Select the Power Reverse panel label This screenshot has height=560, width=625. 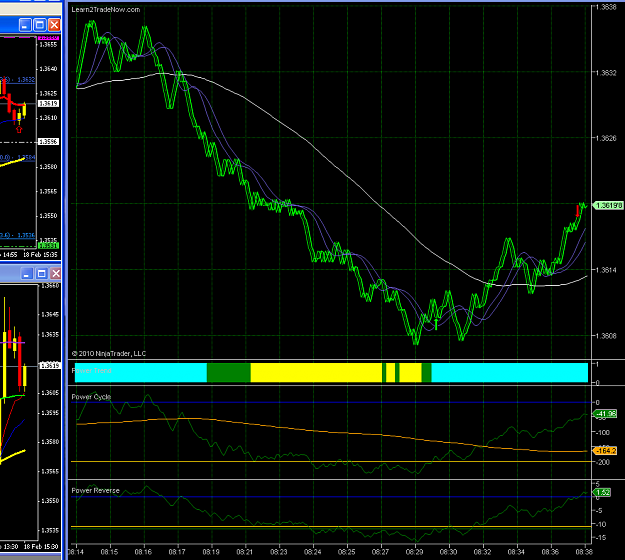[x=95, y=490]
